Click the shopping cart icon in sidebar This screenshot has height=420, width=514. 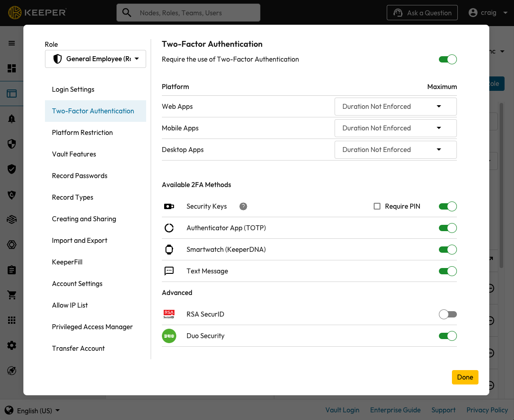(x=12, y=295)
